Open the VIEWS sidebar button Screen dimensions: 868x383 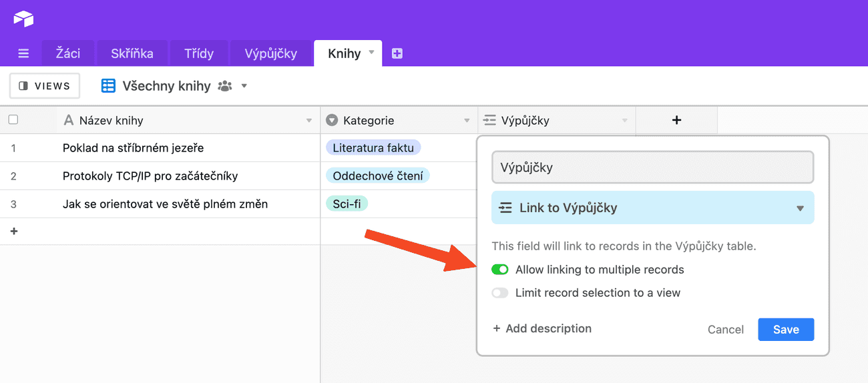45,86
